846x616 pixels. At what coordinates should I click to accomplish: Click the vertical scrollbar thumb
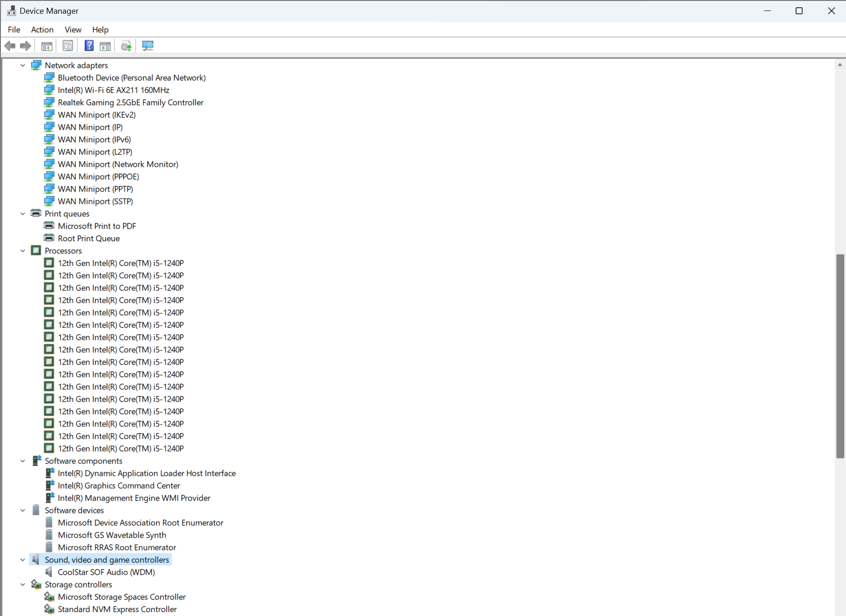[x=840, y=356]
